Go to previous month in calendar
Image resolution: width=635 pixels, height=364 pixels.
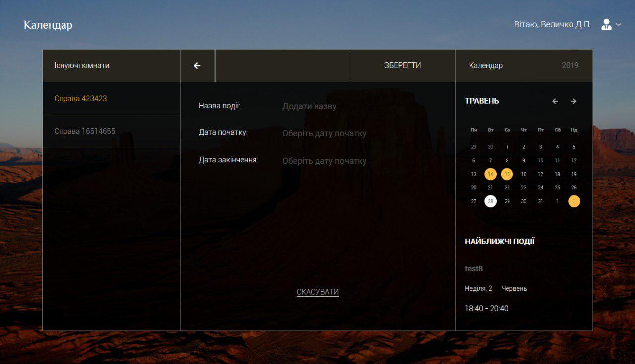tap(555, 101)
